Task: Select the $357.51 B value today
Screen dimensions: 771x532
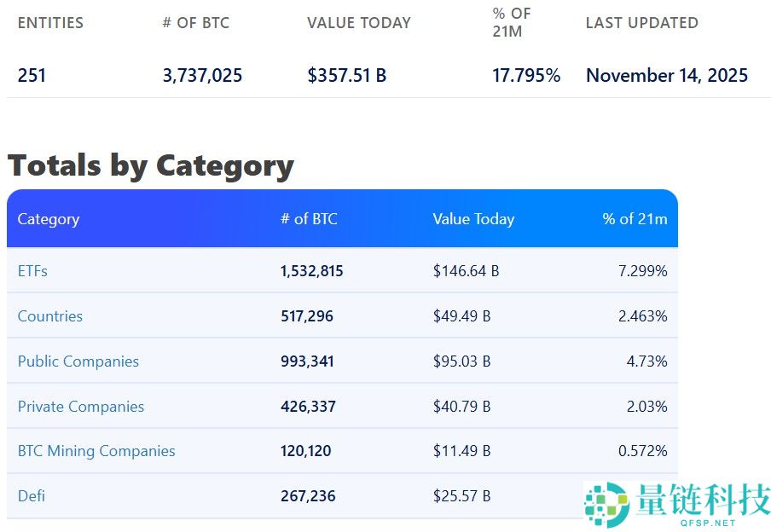Action: tap(347, 75)
